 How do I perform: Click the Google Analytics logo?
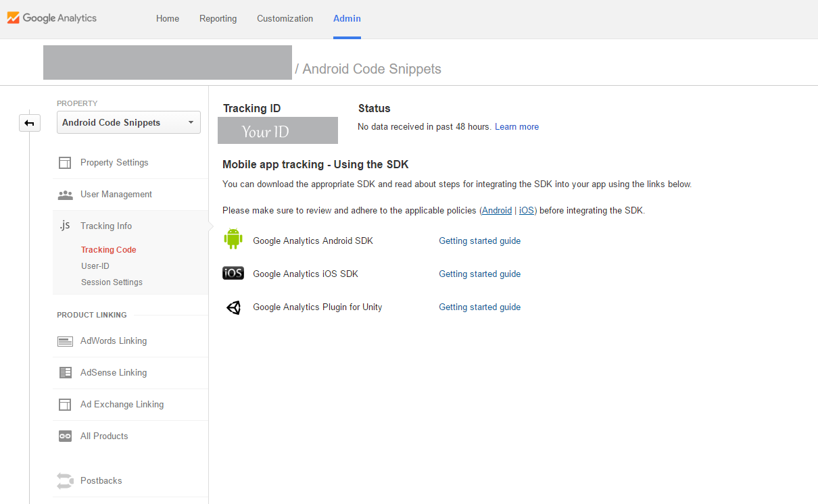(x=52, y=18)
